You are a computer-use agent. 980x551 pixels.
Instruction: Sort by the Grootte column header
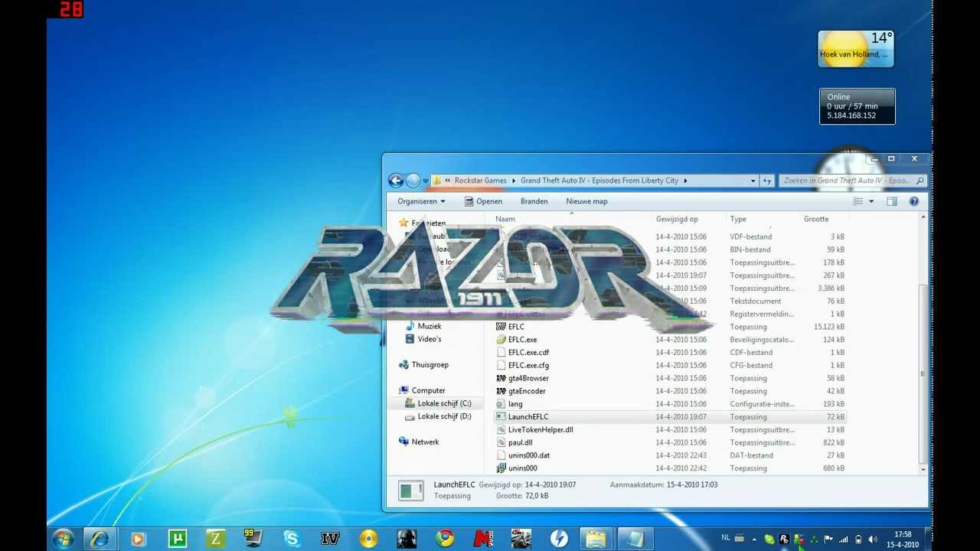point(816,219)
